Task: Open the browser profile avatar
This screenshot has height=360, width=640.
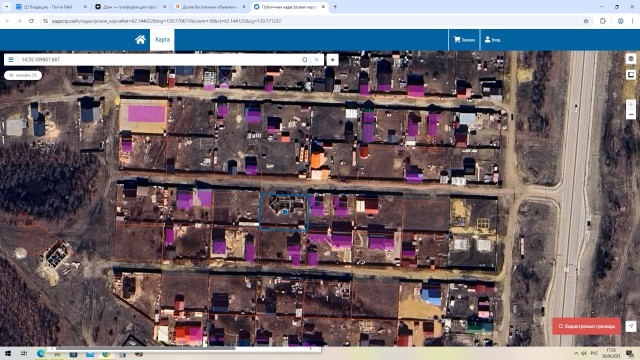Action: pos(620,21)
